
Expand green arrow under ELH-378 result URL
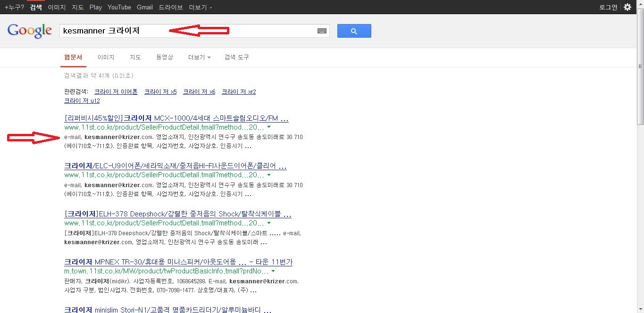[x=268, y=223]
